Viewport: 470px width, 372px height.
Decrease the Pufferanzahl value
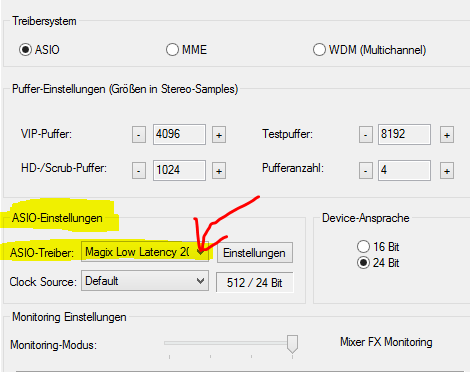point(366,171)
